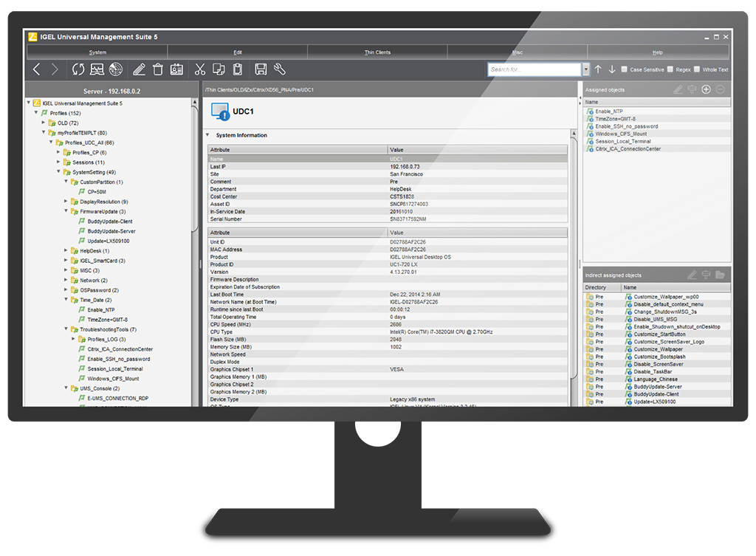Enable the Case Sensitive checkbox
The width and height of the screenshot is (756, 556).
pos(625,69)
